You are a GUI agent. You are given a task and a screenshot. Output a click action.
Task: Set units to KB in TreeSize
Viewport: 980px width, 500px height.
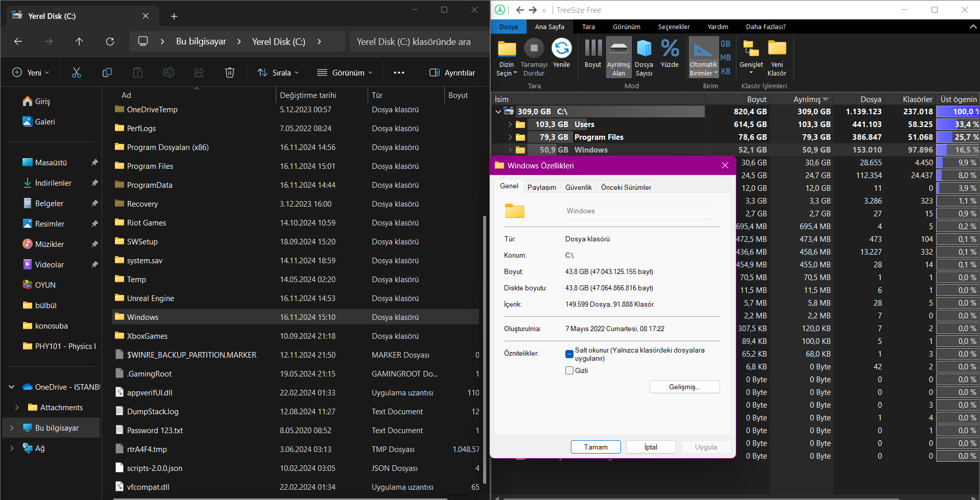[725, 71]
